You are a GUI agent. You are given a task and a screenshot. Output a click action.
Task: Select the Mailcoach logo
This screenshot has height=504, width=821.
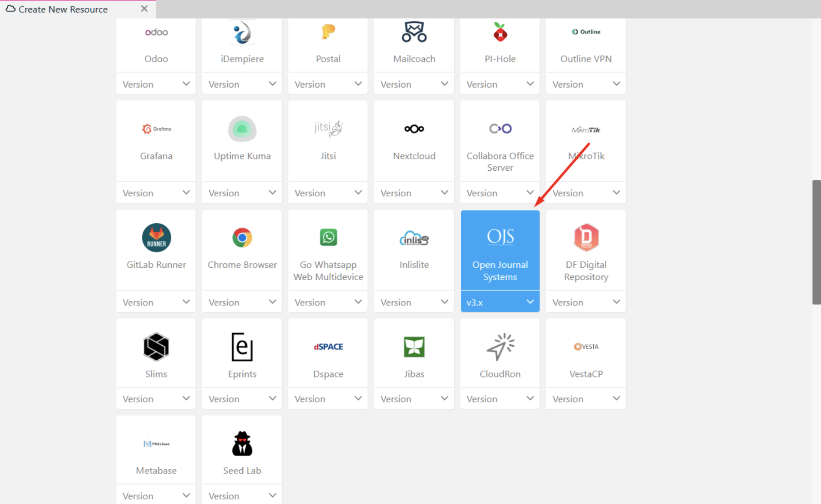[414, 32]
